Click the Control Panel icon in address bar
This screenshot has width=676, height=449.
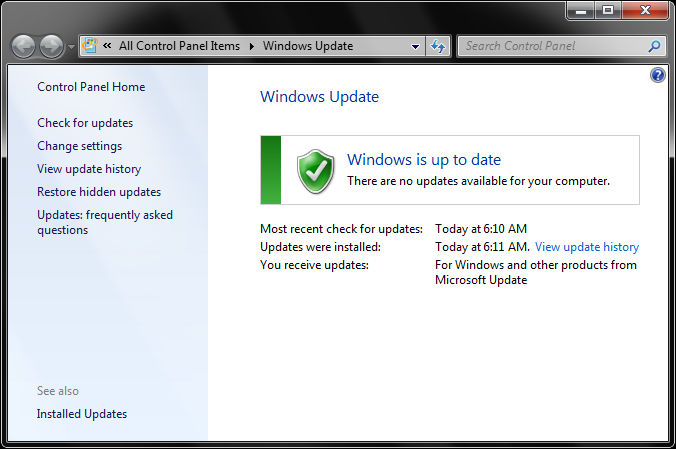(x=89, y=46)
